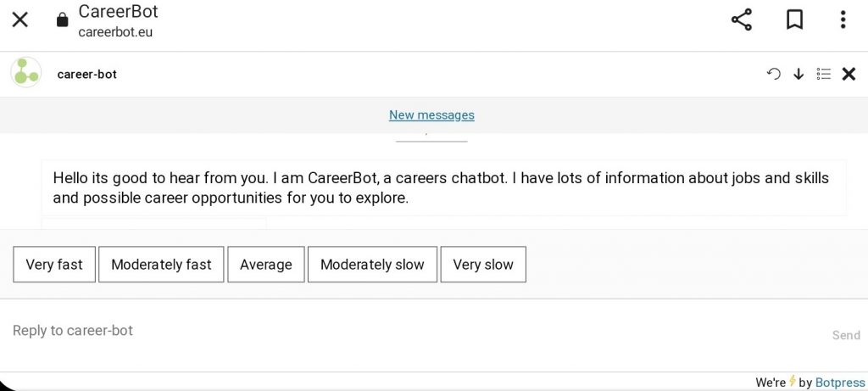Open the conversation list icon
The height and width of the screenshot is (391, 868).
[x=824, y=74]
